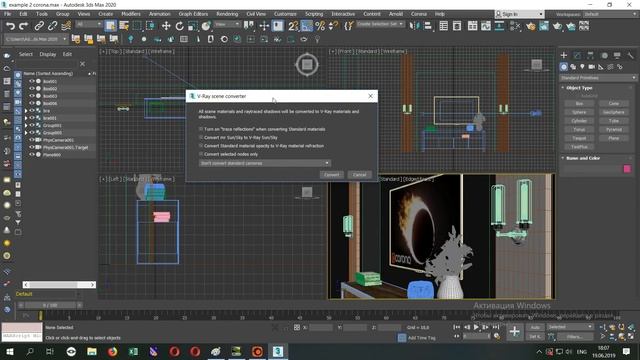Toggle 'Convert Standard material opacity' checkbox
This screenshot has height=360, width=640.
point(201,145)
